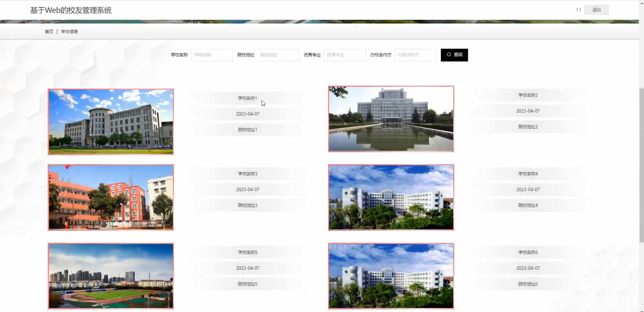Screen dimensions: 644x312
Task: Focus the 院校地址 search input field
Action: [x=278, y=55]
